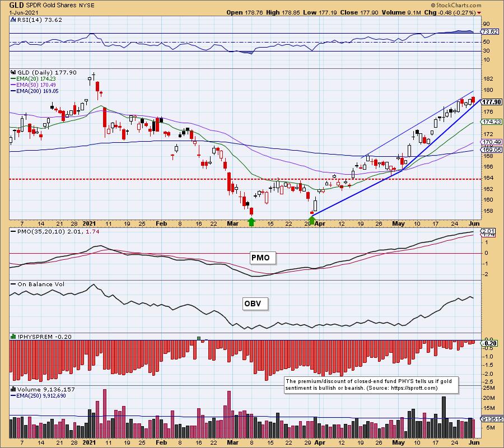Click the EMA(20) green line legend marker
The width and height of the screenshot is (504, 448).
coord(13,79)
